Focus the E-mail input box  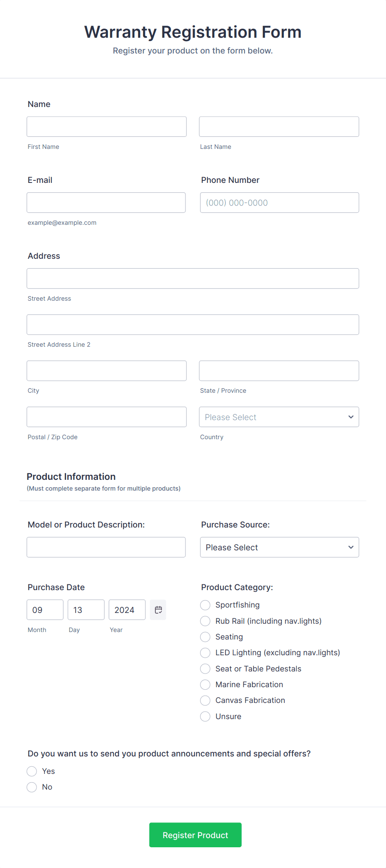coord(106,202)
